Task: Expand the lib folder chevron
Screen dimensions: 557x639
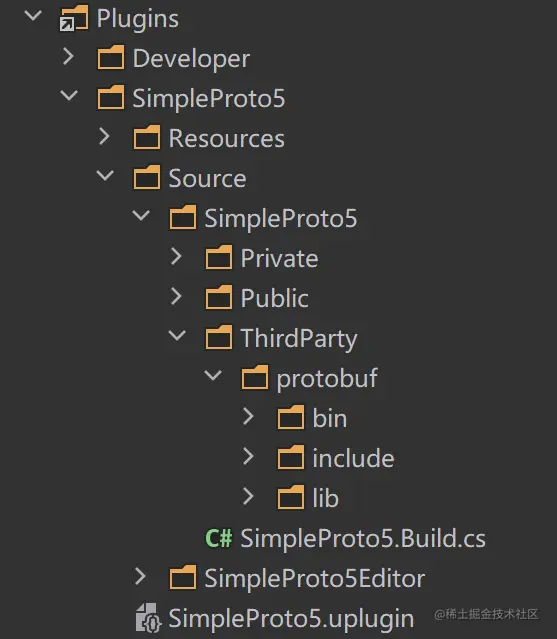Action: 248,496
